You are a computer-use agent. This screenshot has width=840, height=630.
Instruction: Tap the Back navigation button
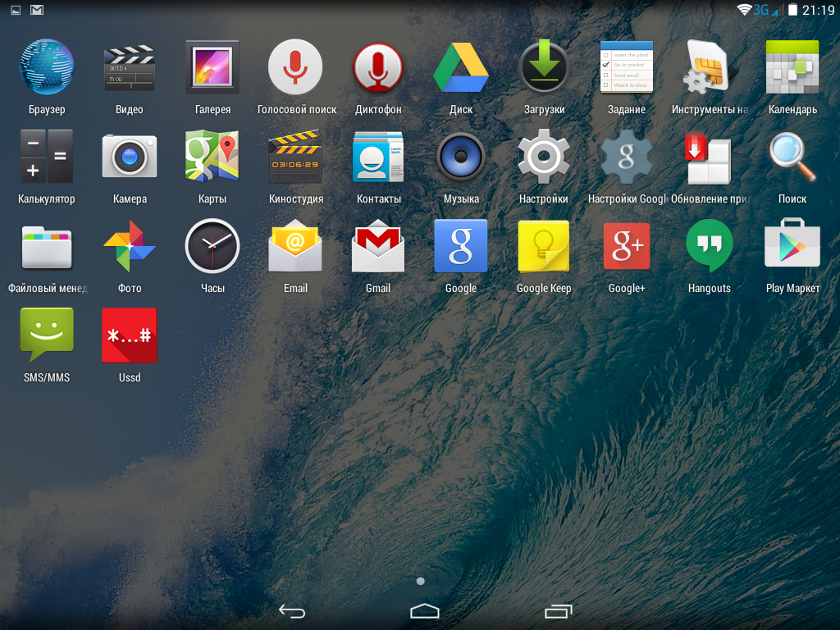[291, 611]
